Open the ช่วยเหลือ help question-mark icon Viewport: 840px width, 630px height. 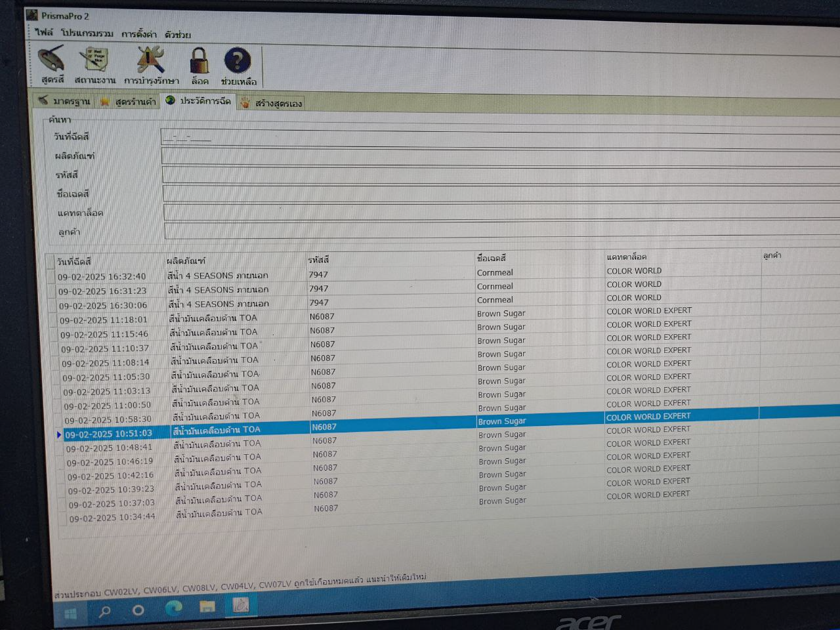click(x=238, y=68)
